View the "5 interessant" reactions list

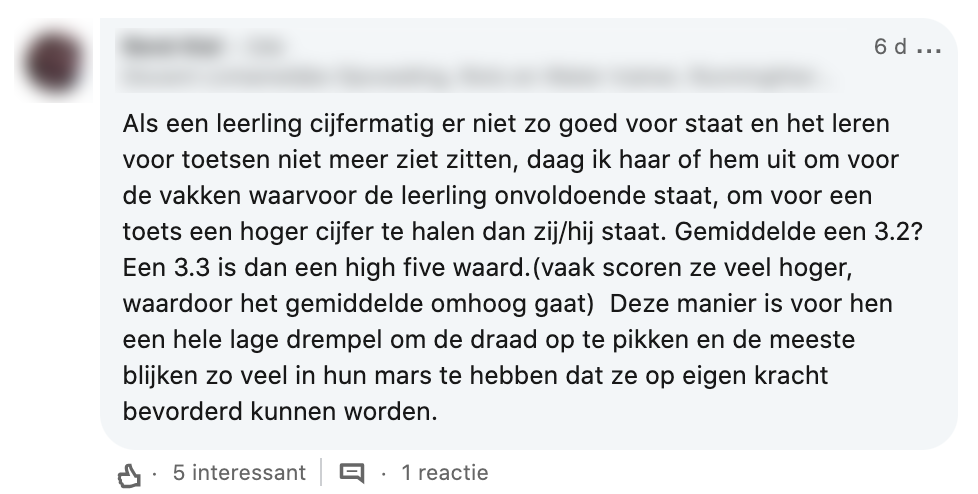[x=238, y=472]
